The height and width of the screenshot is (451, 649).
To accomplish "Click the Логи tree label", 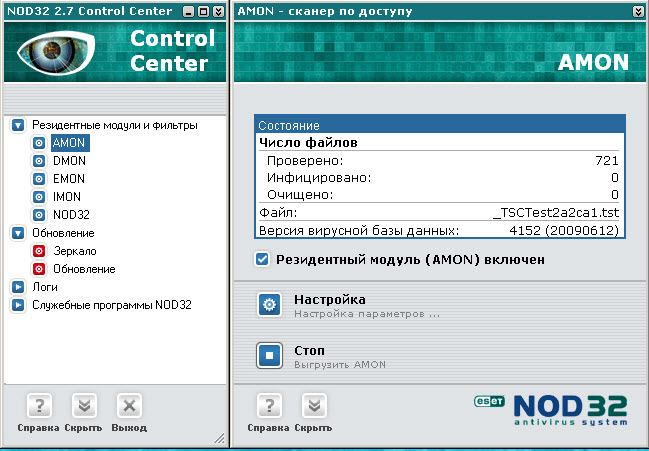I will pos(45,287).
